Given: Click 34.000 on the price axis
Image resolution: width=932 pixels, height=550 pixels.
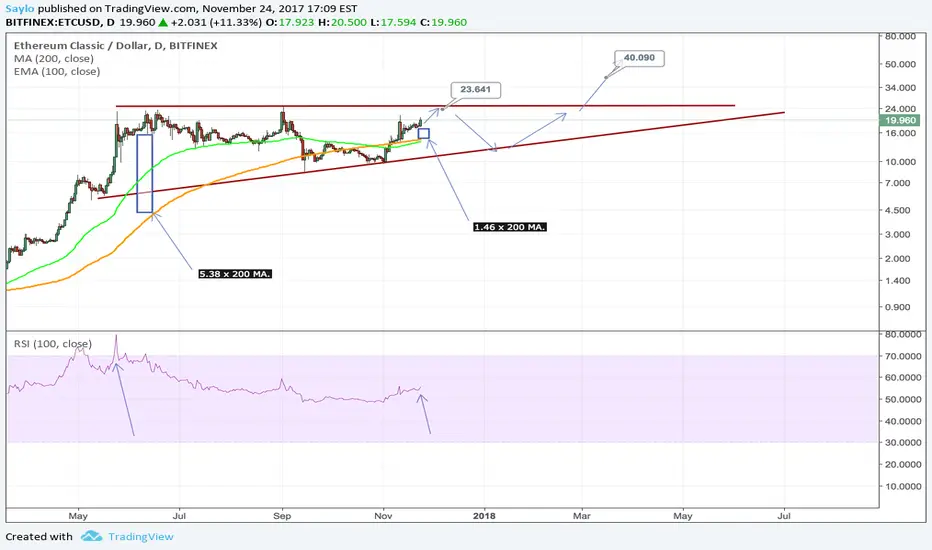Looking at the screenshot, I should pyautogui.click(x=900, y=88).
